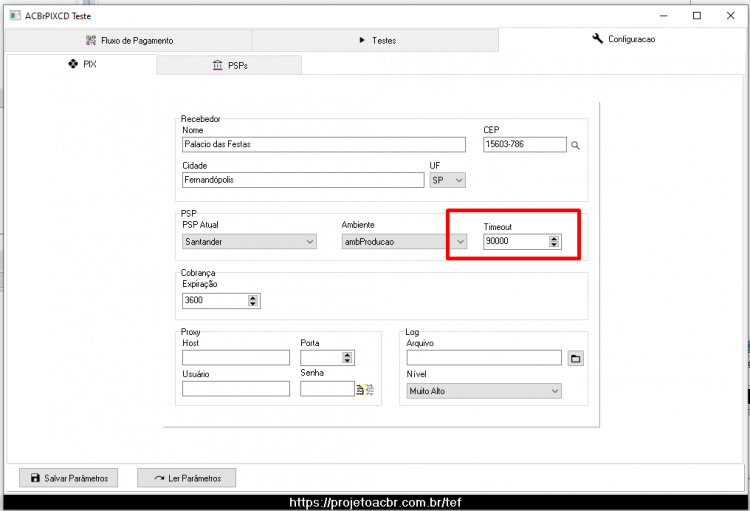The width and height of the screenshot is (750, 511).
Task: Open the log file folder browse icon
Action: (575, 358)
